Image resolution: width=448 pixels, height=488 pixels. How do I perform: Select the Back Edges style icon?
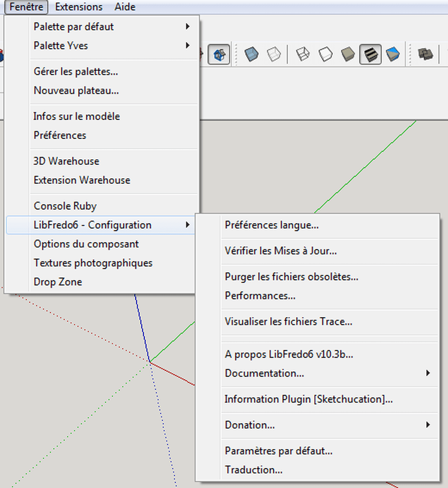[274, 54]
